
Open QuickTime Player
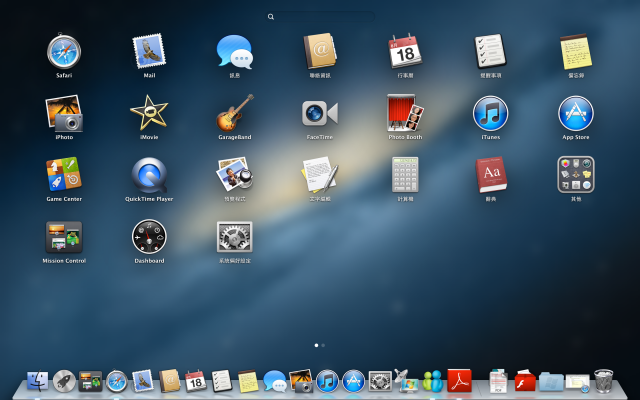coord(149,175)
